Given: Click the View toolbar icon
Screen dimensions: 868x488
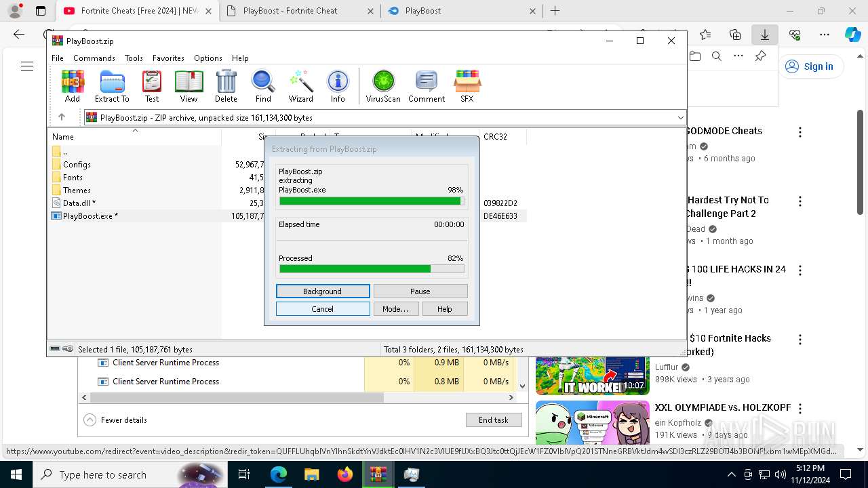Looking at the screenshot, I should [x=189, y=86].
